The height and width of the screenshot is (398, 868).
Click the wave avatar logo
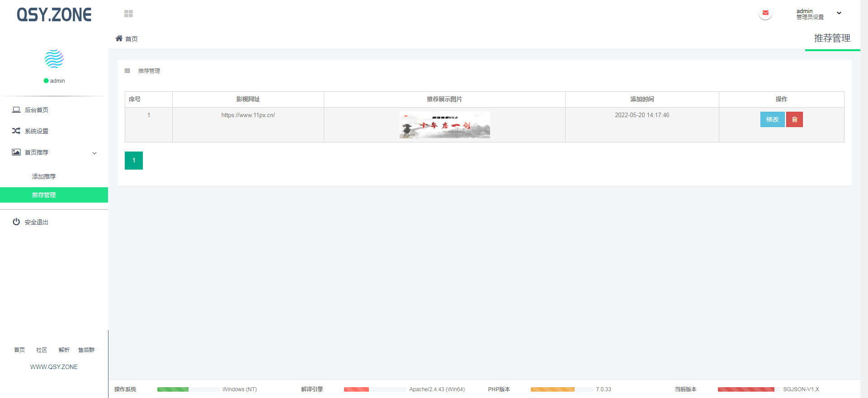(54, 59)
